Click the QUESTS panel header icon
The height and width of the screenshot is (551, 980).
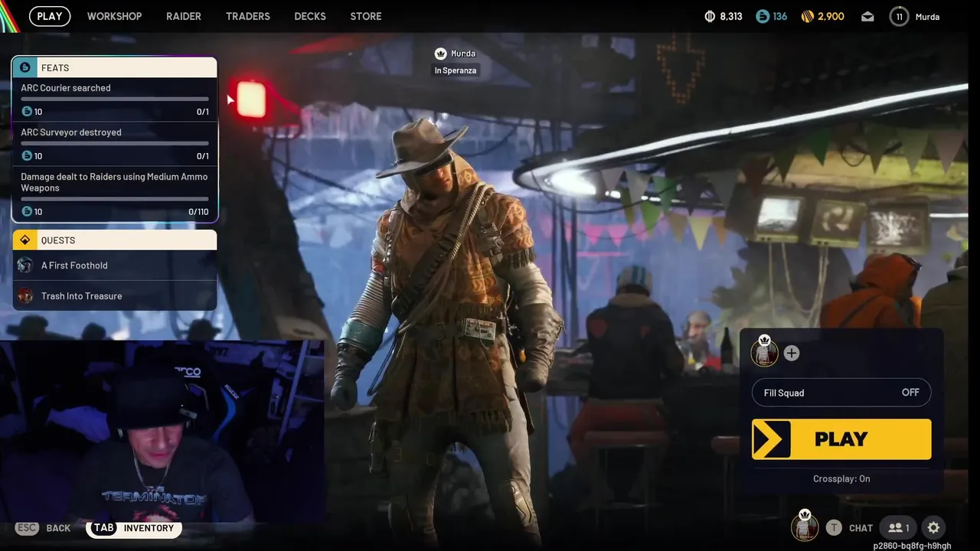24,240
